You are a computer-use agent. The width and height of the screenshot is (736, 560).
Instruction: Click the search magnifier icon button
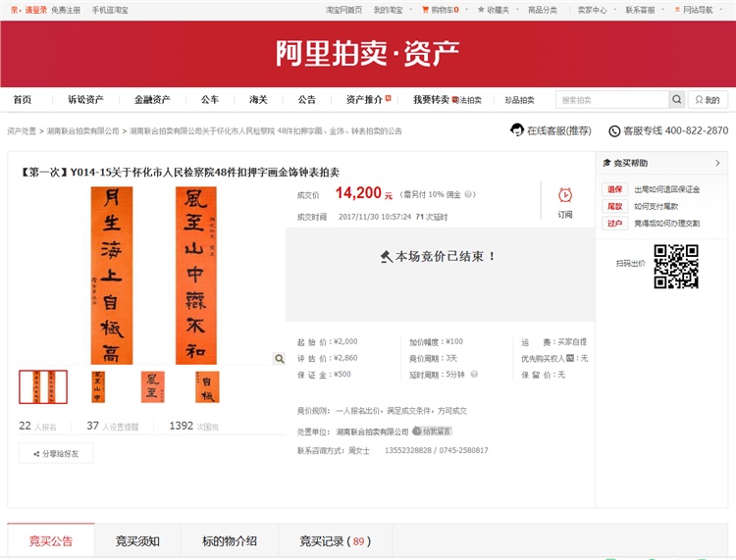pyautogui.click(x=677, y=100)
